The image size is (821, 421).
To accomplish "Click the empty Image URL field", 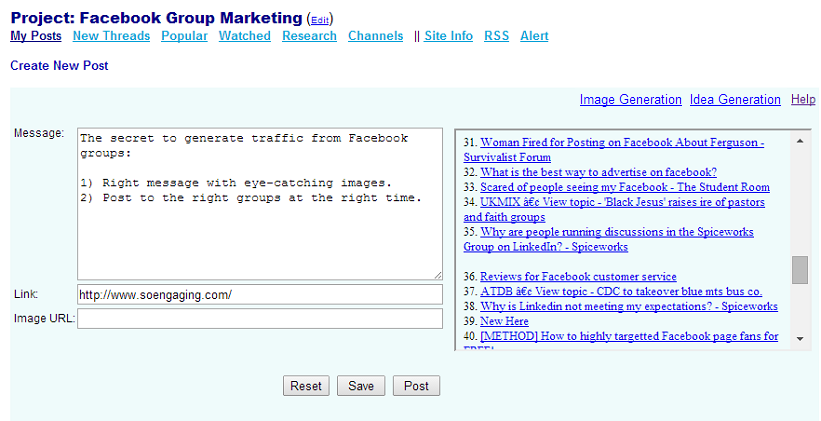I will [260, 318].
